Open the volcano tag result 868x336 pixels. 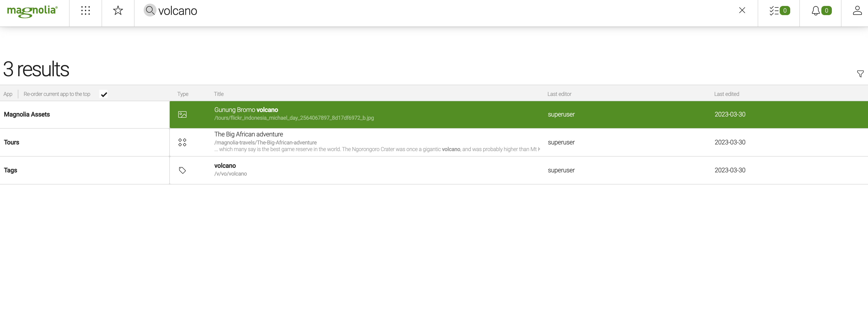(x=519, y=170)
